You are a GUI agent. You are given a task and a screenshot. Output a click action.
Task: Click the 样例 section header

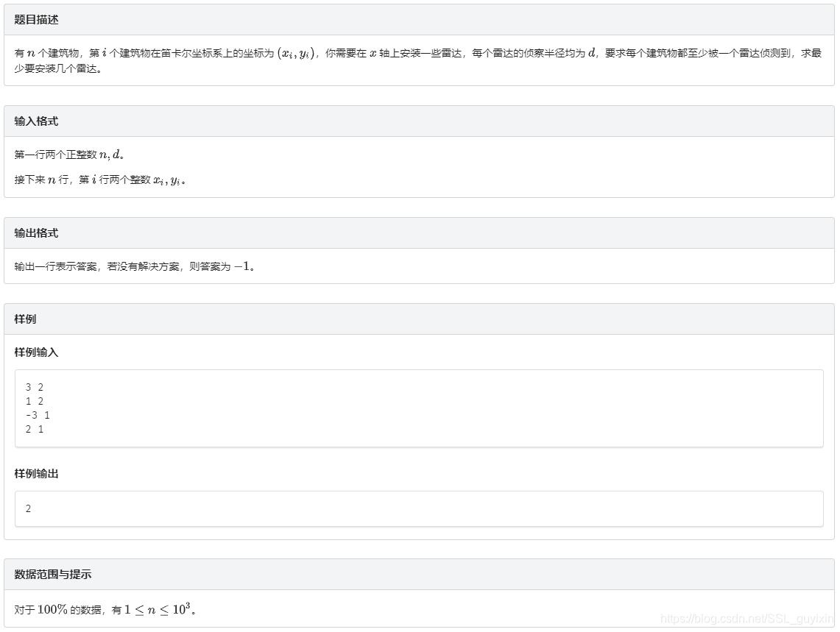(24, 319)
